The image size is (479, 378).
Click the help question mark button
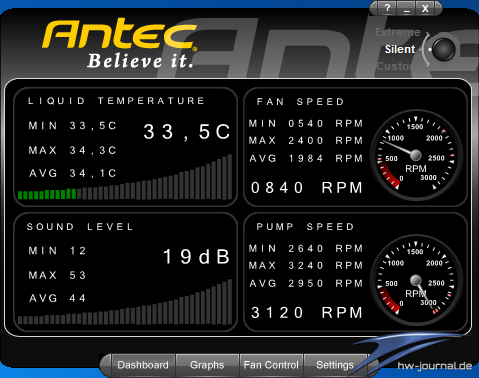point(387,8)
